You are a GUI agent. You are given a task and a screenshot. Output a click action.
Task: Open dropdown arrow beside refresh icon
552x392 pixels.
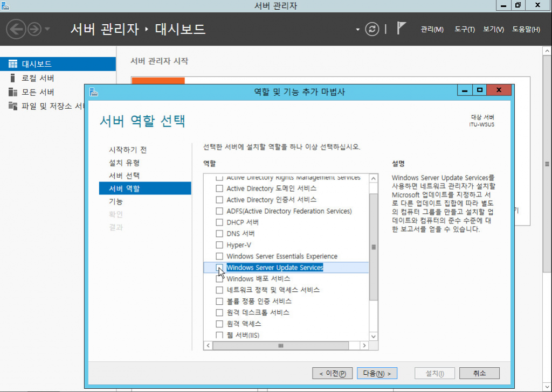tap(357, 30)
